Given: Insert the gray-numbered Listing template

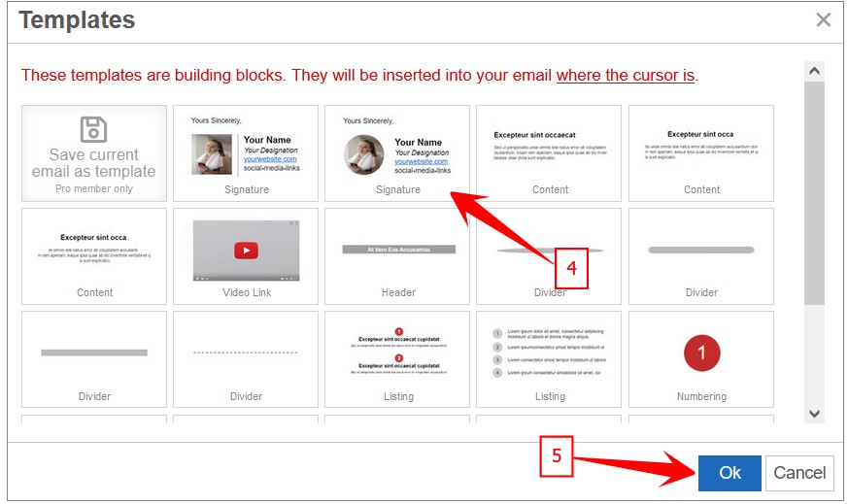Looking at the screenshot, I should [550, 359].
